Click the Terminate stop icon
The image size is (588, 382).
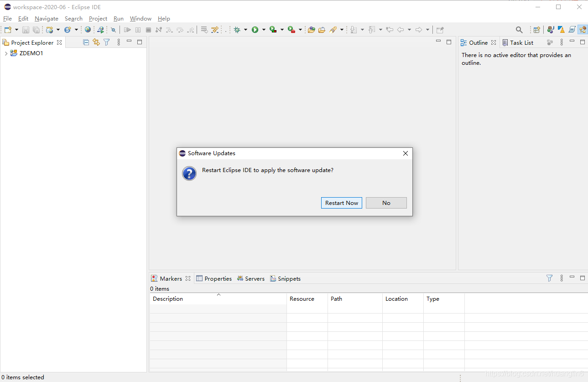[148, 30]
